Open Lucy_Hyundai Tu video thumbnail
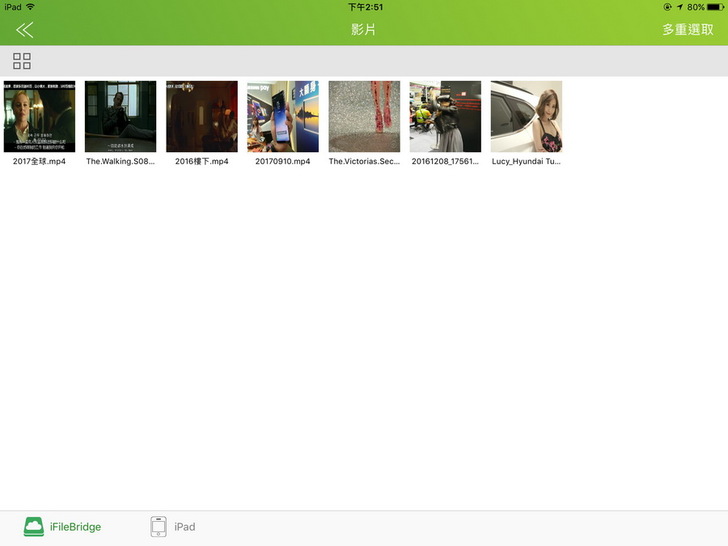Image resolution: width=728 pixels, height=546 pixels. point(526,117)
